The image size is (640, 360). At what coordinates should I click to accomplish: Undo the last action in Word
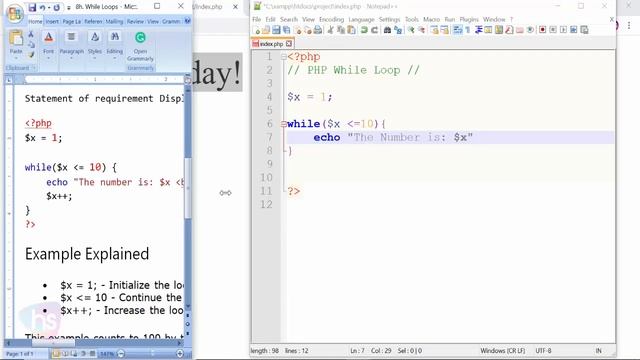point(42,7)
